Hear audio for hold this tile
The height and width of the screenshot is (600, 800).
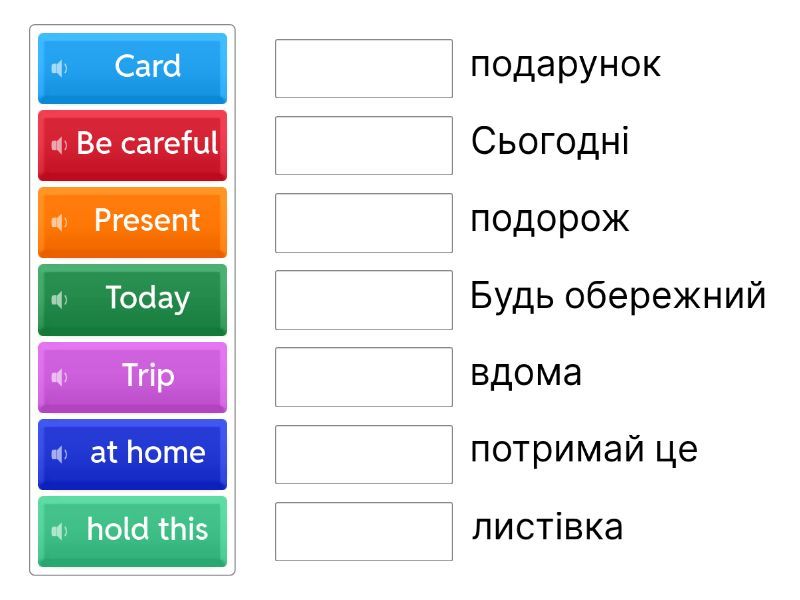tap(59, 531)
